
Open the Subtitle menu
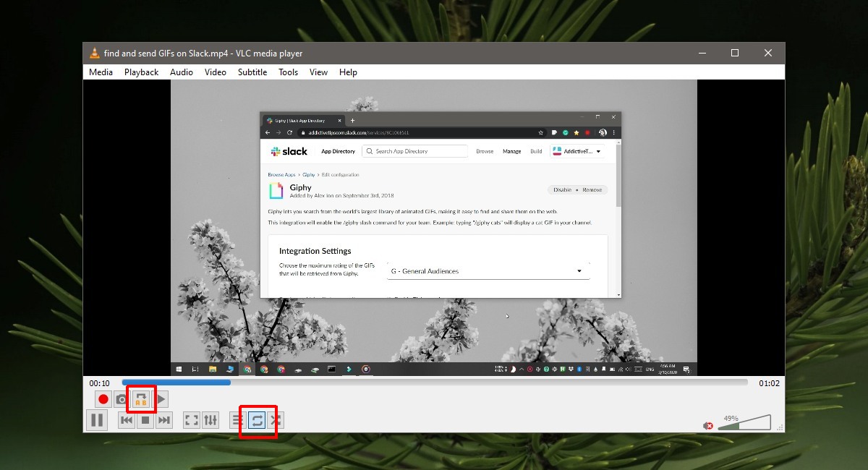tap(252, 72)
